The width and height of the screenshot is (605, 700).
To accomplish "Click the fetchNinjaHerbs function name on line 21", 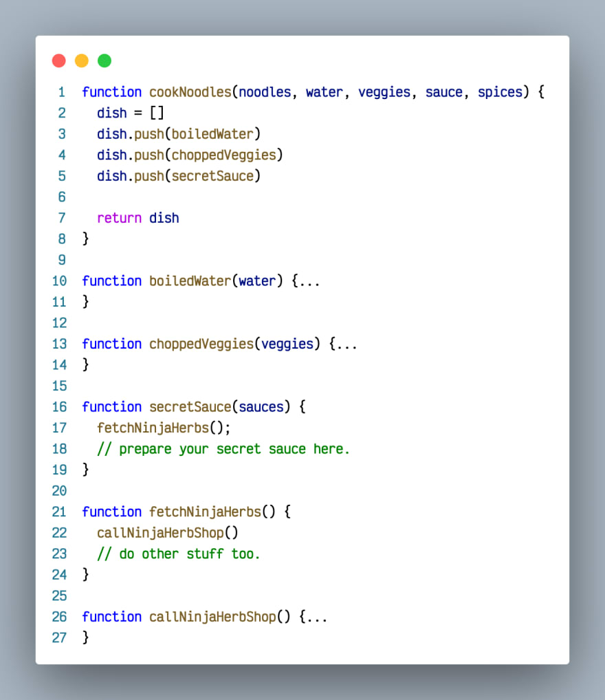I will [x=205, y=512].
